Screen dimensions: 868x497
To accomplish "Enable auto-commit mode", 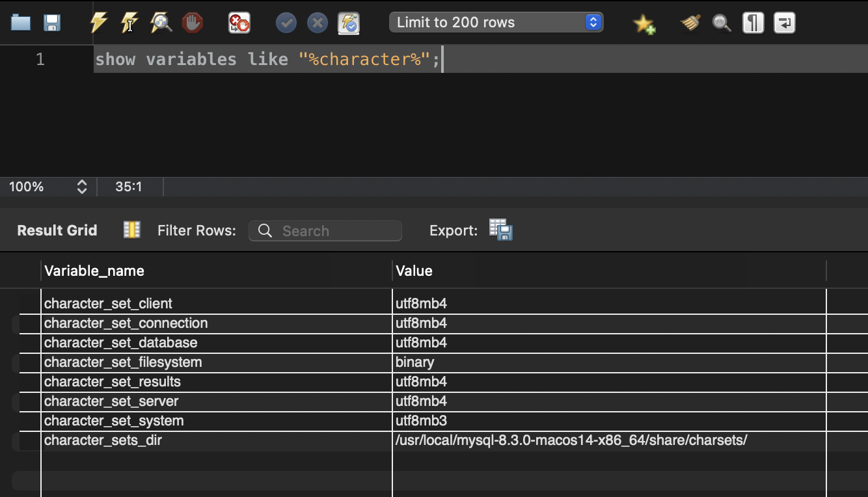I will coord(348,22).
